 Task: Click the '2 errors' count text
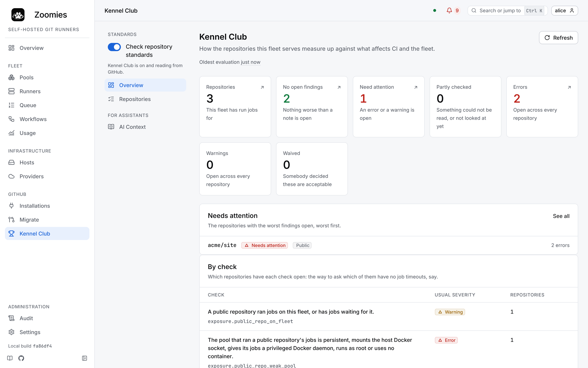[x=560, y=245]
